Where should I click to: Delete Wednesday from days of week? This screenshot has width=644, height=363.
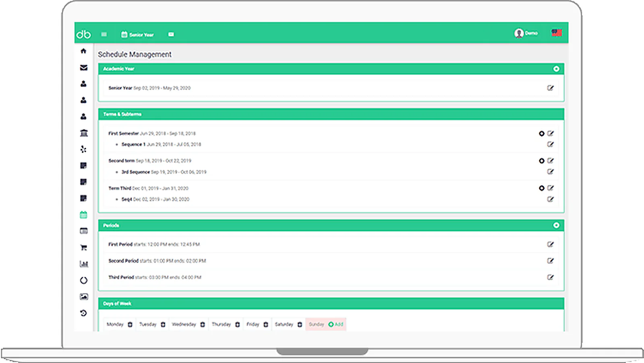click(x=202, y=324)
